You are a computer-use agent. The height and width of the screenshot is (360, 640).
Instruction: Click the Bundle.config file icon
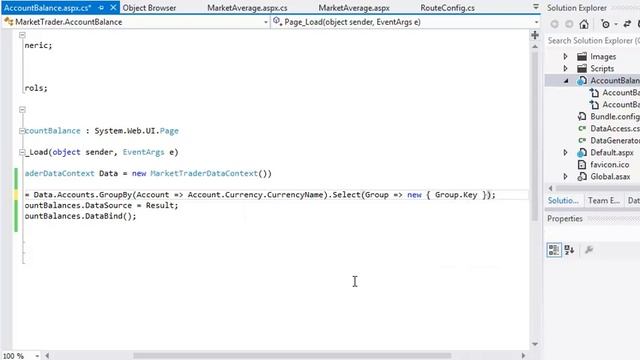(x=582, y=116)
